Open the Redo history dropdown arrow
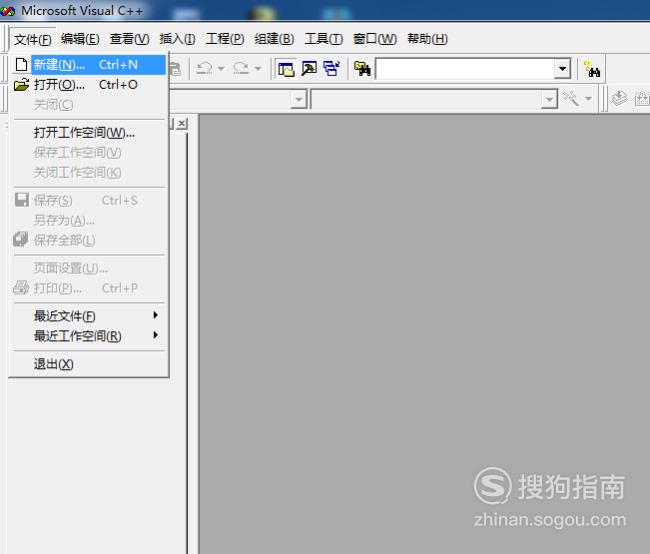The width and height of the screenshot is (650, 554). point(258,68)
